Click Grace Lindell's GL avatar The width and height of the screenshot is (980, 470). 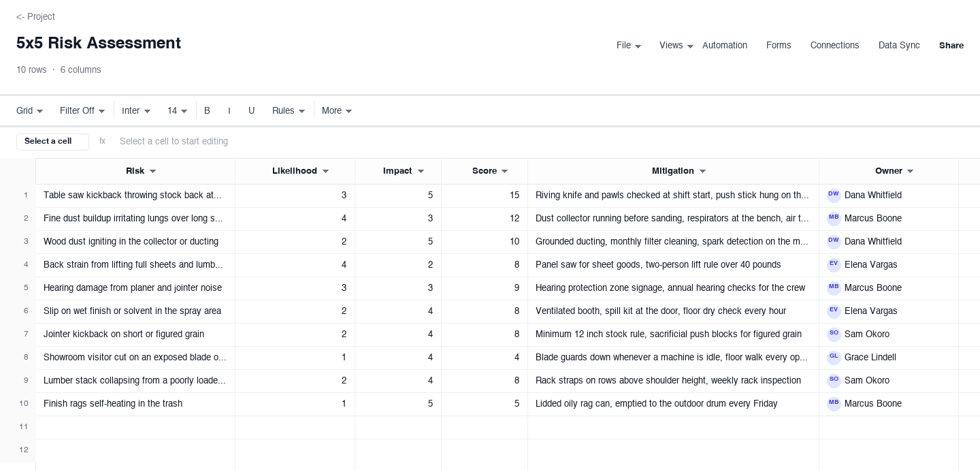pos(834,358)
